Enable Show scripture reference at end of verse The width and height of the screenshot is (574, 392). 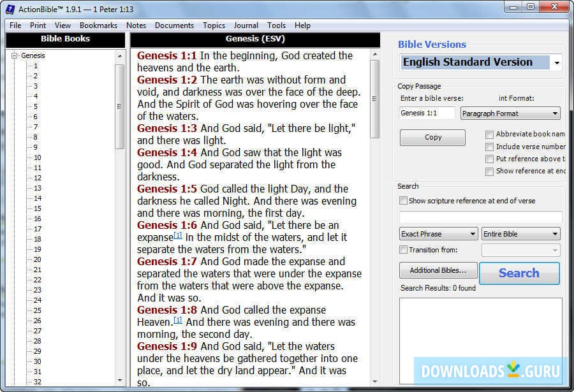tap(403, 200)
